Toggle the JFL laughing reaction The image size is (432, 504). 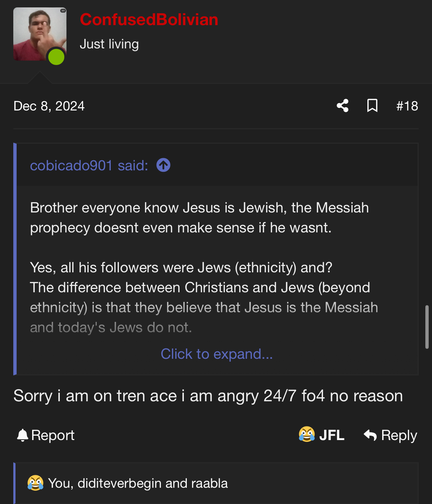coord(322,435)
